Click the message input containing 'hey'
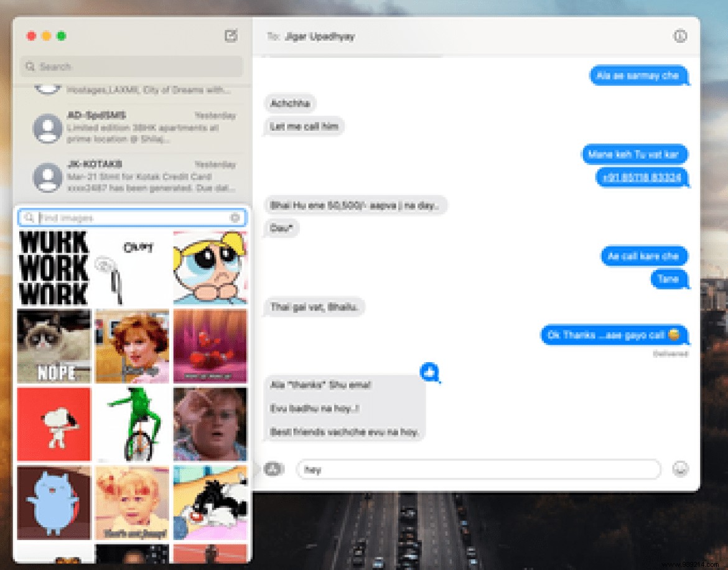This screenshot has height=570, width=728. point(479,470)
